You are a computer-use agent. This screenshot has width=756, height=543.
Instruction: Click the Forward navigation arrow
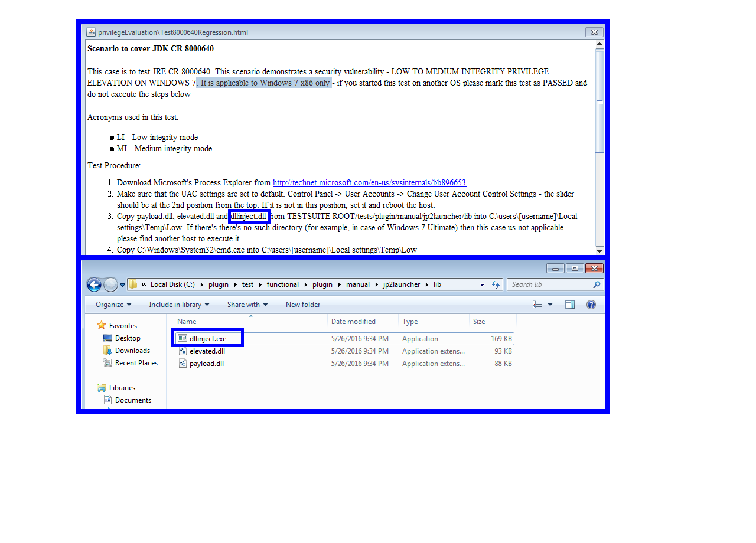110,284
